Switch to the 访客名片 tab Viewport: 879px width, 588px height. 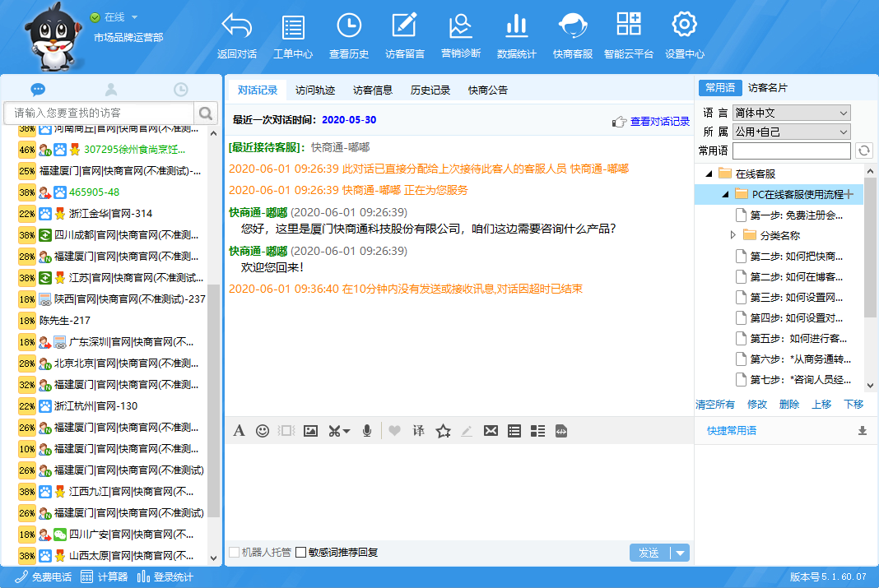click(x=767, y=88)
